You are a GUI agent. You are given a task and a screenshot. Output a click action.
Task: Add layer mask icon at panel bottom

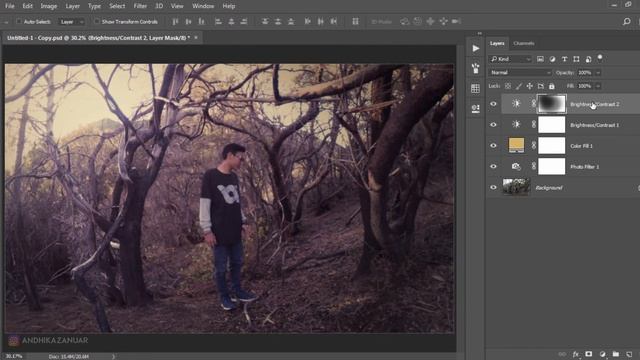(x=589, y=354)
